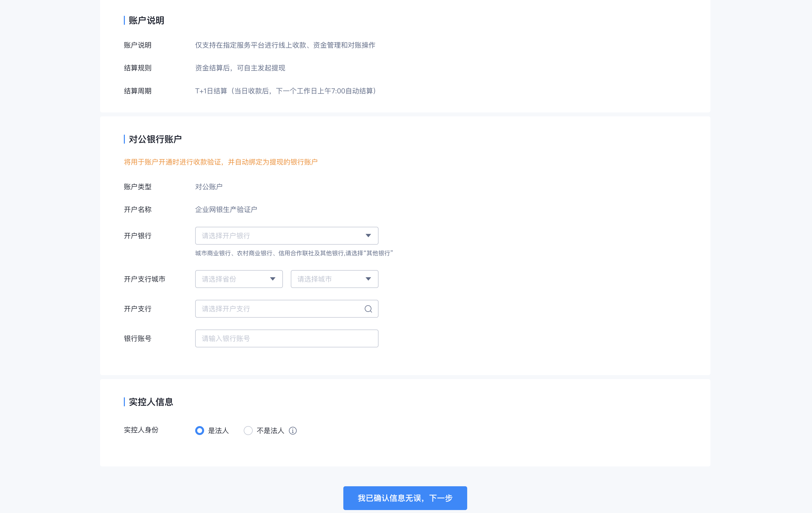Image resolution: width=812 pixels, height=513 pixels.
Task: Click the 实控人身份 field label
Action: point(141,430)
